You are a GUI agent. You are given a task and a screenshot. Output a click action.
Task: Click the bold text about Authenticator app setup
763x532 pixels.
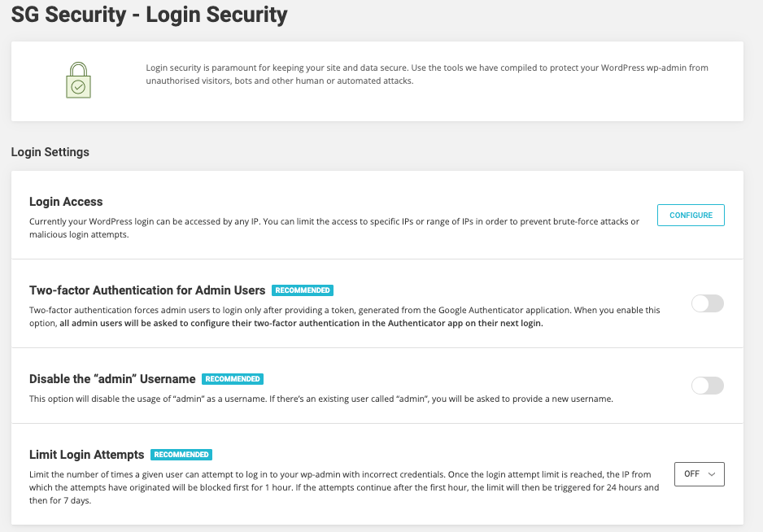click(301, 323)
